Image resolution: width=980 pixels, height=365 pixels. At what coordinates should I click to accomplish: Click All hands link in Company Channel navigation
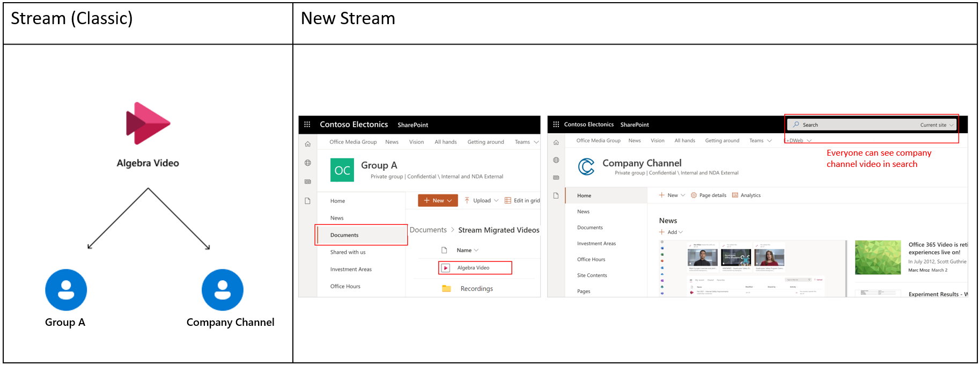(684, 141)
